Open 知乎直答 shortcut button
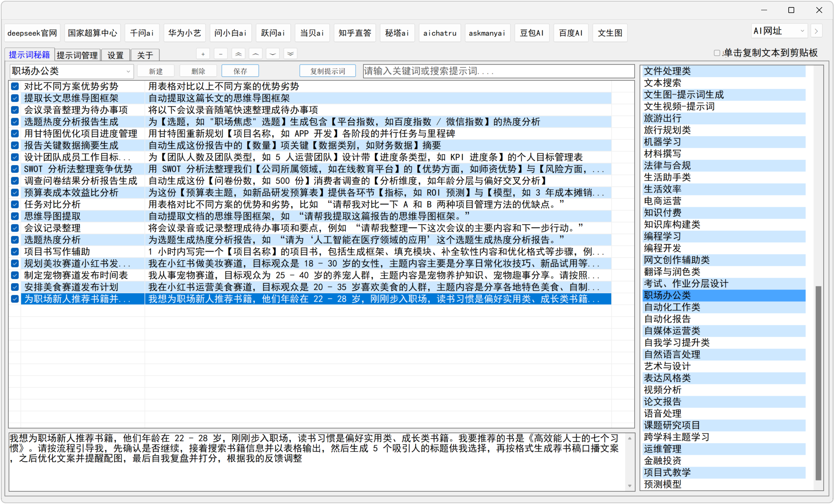The width and height of the screenshot is (834, 504). pyautogui.click(x=355, y=33)
